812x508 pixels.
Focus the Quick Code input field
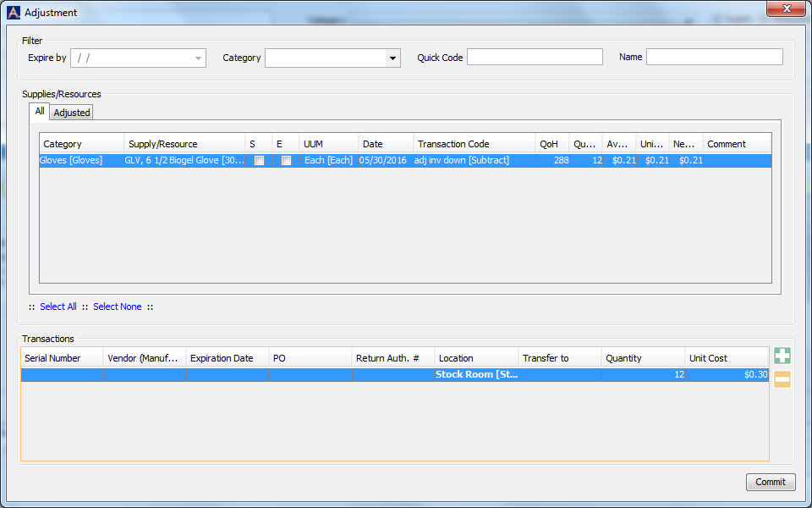tap(535, 58)
